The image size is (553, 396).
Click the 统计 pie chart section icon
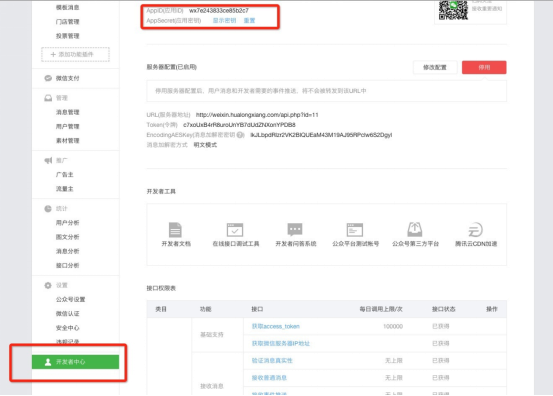(48, 209)
